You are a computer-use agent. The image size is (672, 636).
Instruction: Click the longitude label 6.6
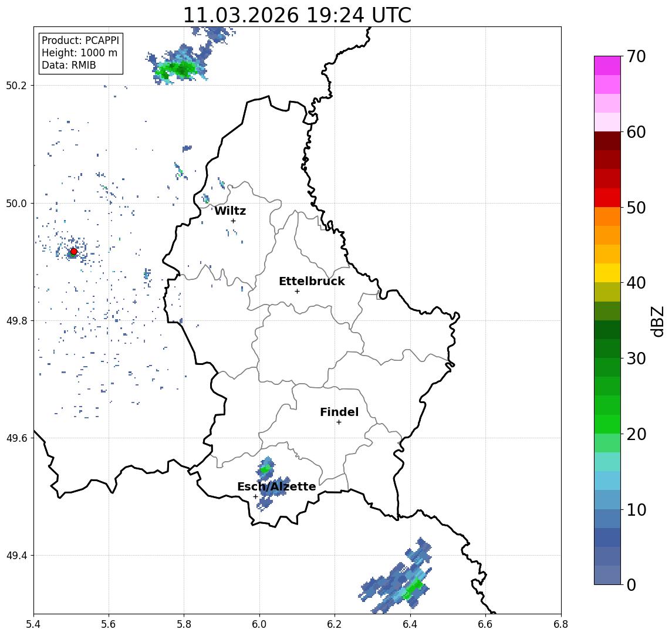pos(485,624)
